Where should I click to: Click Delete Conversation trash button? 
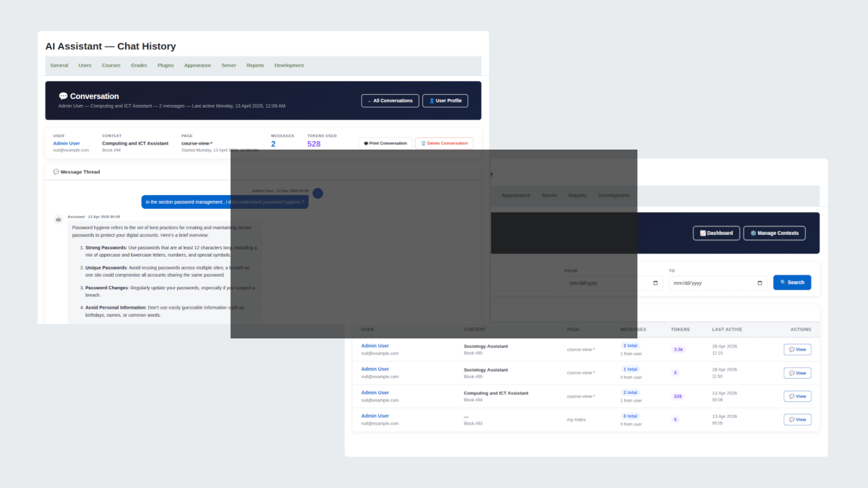444,143
